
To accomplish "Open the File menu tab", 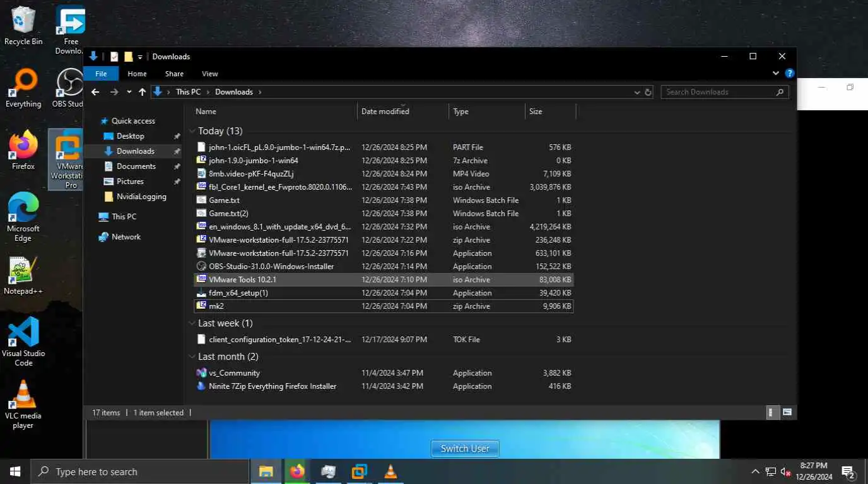I will tap(101, 74).
